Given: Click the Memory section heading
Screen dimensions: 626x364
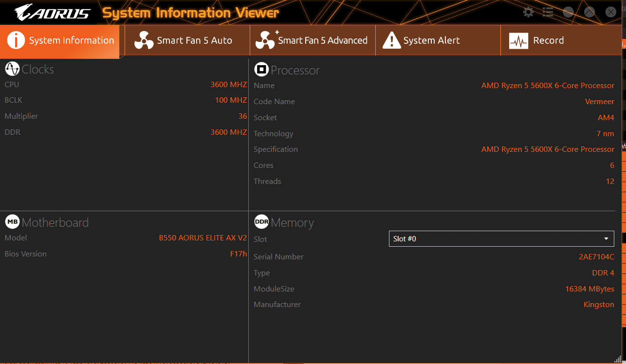Looking at the screenshot, I should tap(292, 222).
